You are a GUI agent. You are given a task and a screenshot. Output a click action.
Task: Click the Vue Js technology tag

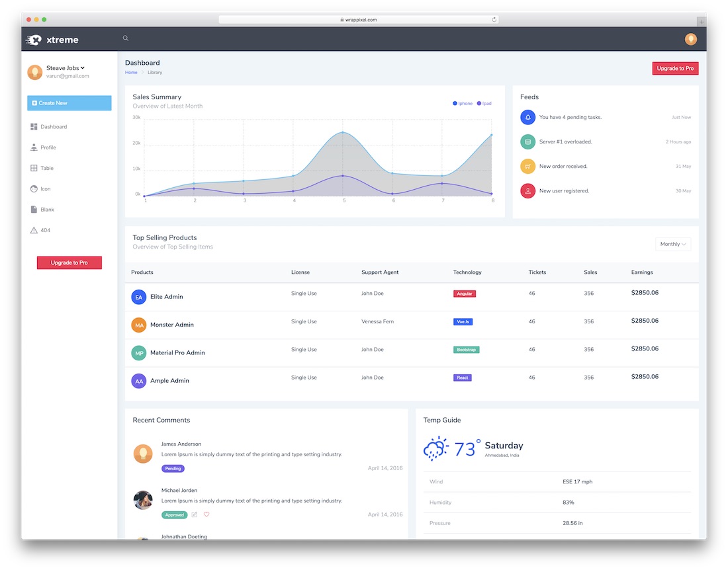(x=463, y=322)
